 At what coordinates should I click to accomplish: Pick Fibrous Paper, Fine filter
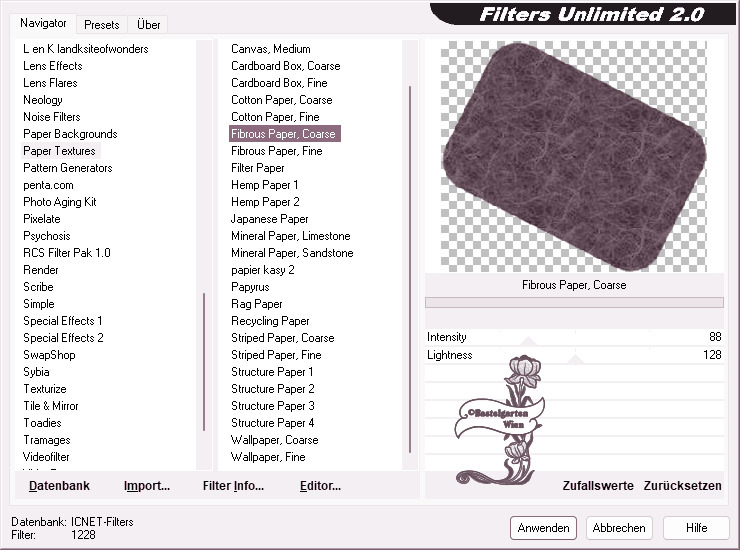[277, 151]
